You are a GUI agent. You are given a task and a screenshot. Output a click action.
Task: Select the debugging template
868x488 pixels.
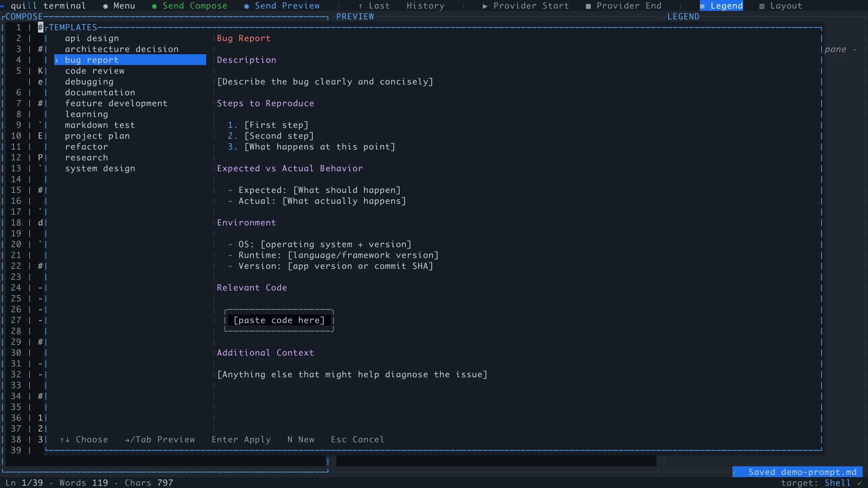[x=130, y=82]
